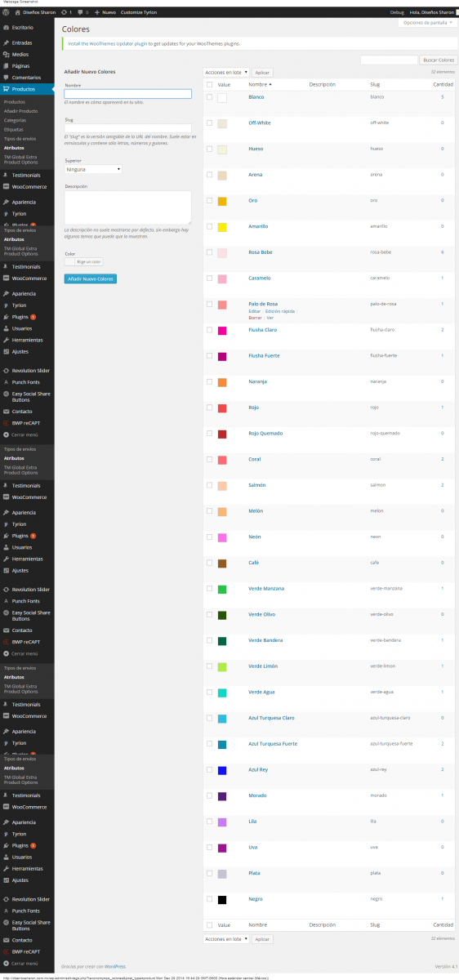Click the Buscar Colores button

[x=439, y=60]
